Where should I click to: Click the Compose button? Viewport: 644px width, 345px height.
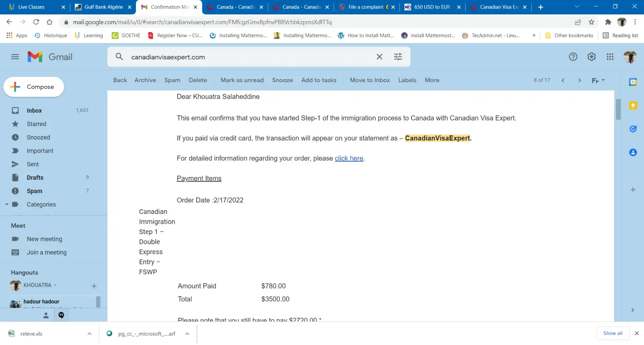coord(34,87)
